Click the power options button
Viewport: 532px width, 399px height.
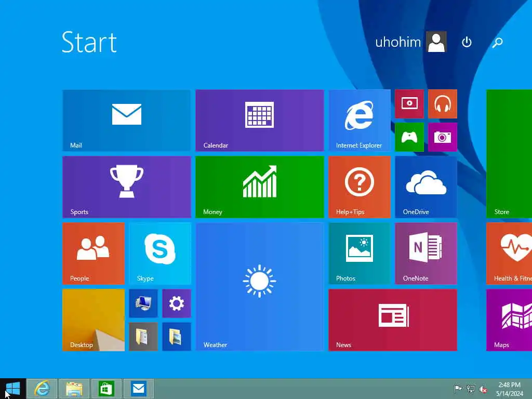coord(467,42)
